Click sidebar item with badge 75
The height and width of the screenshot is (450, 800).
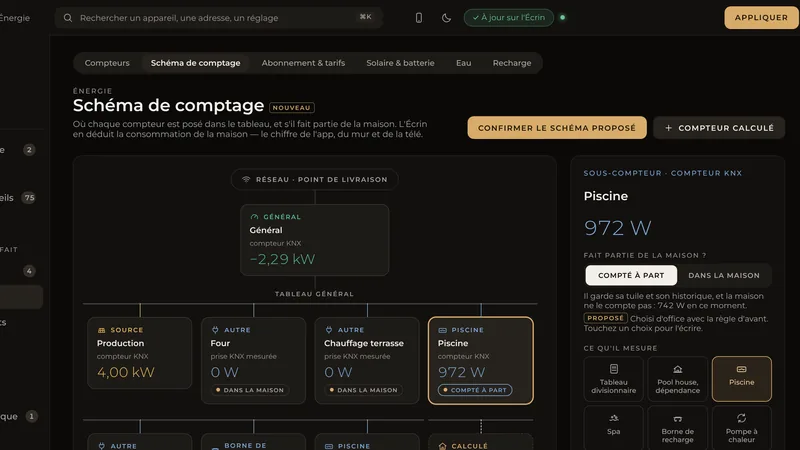pyautogui.click(x=17, y=198)
